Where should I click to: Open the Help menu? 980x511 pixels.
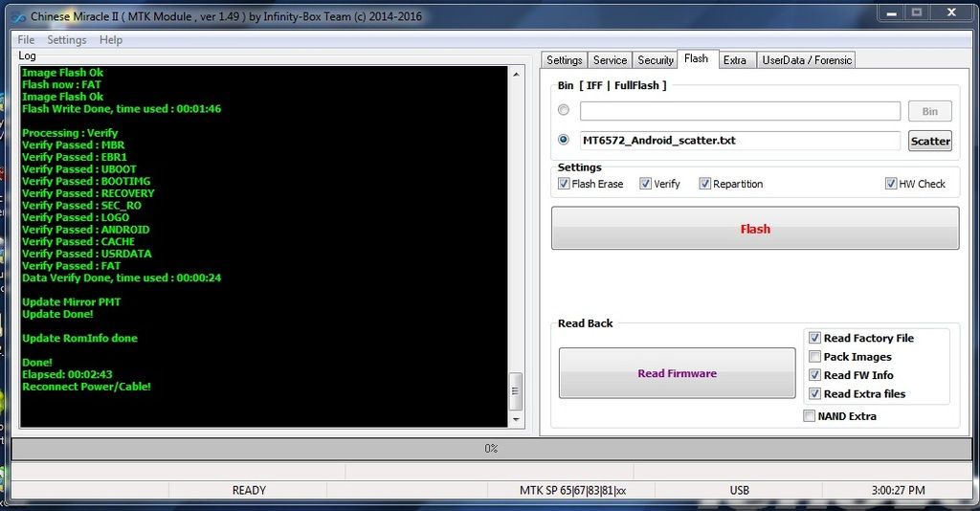[x=111, y=40]
